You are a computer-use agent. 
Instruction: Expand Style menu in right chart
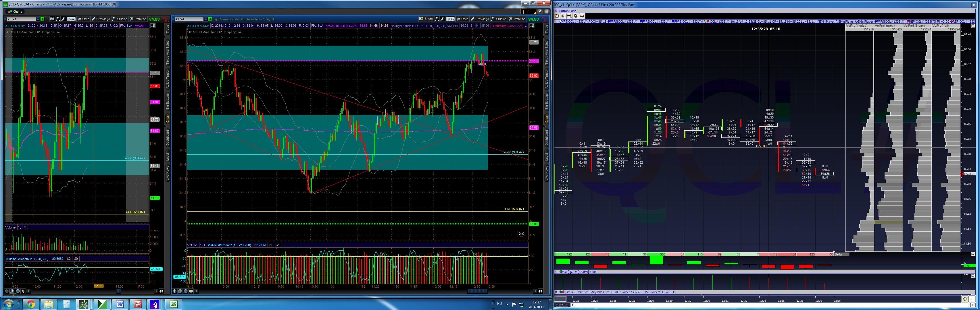pyautogui.click(x=462, y=19)
